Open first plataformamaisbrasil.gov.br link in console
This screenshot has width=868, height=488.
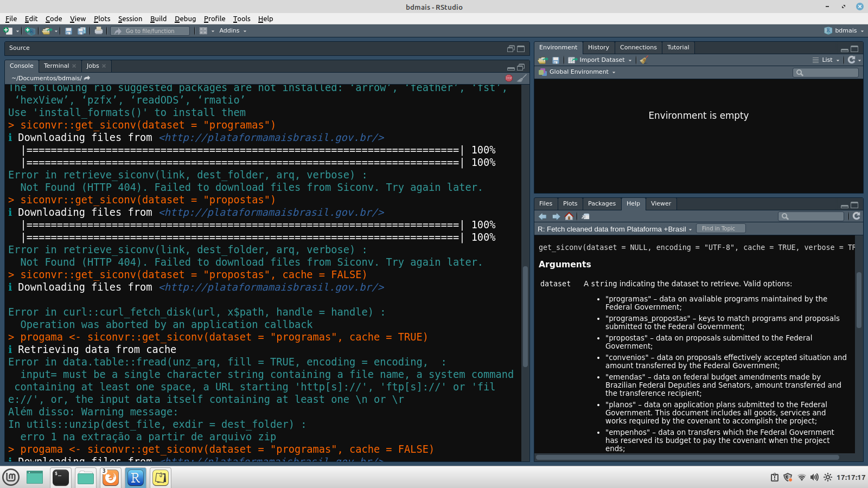click(272, 138)
